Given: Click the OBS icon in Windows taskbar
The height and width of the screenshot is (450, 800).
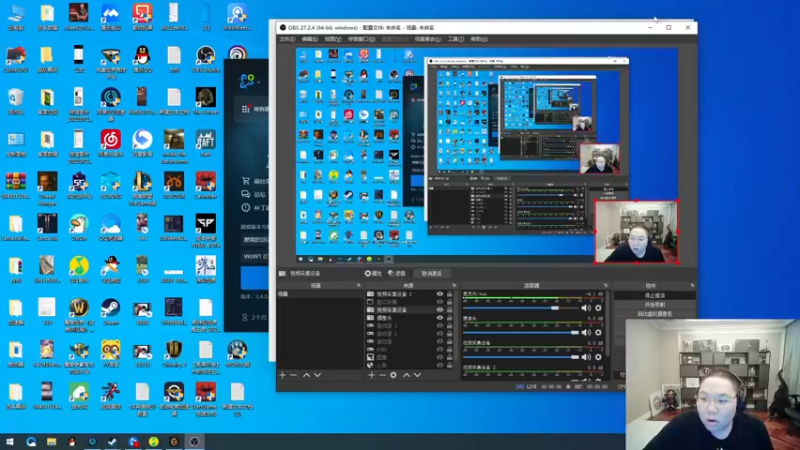Looking at the screenshot, I should [x=194, y=442].
